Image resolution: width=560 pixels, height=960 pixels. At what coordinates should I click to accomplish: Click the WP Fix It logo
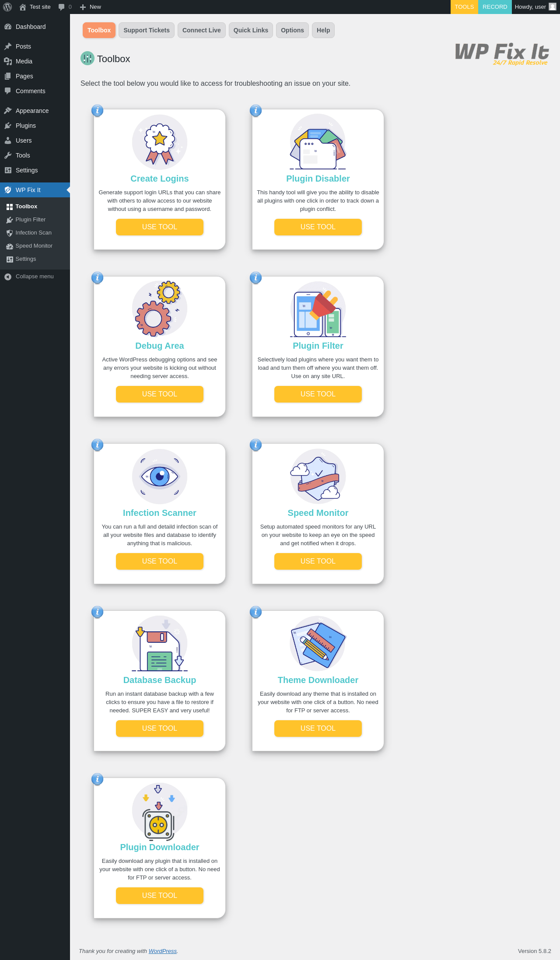pyautogui.click(x=502, y=54)
